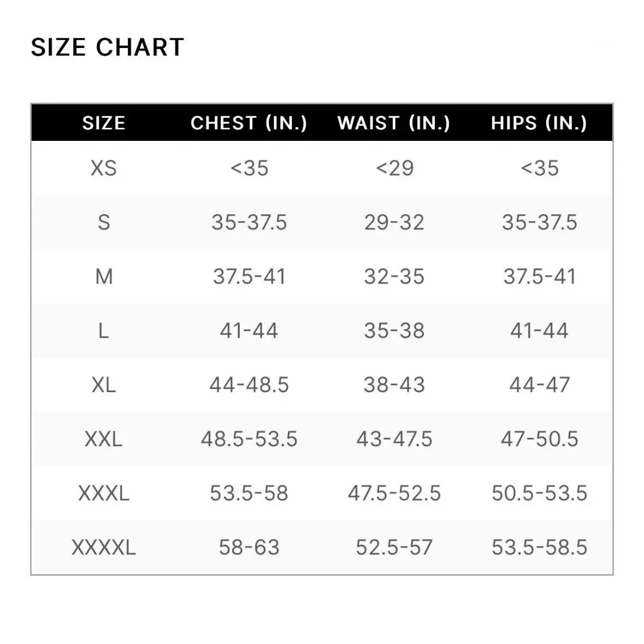Select the XXL size row label
The image size is (644, 644).
pyautogui.click(x=104, y=439)
